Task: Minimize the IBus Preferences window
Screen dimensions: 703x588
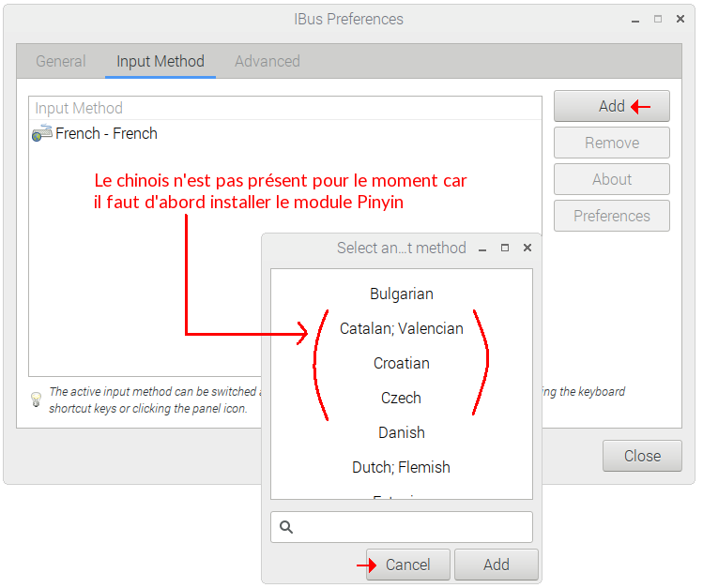Action: 635,20
